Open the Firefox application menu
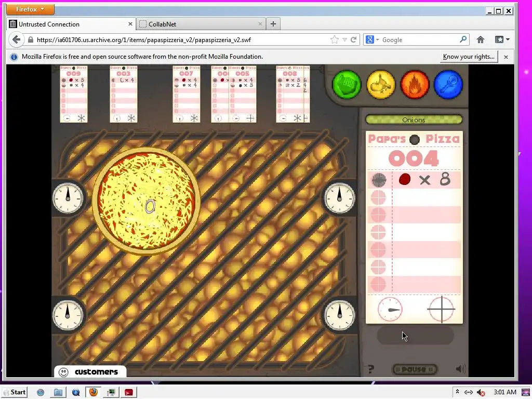The width and height of the screenshot is (532, 399). tap(30, 9)
